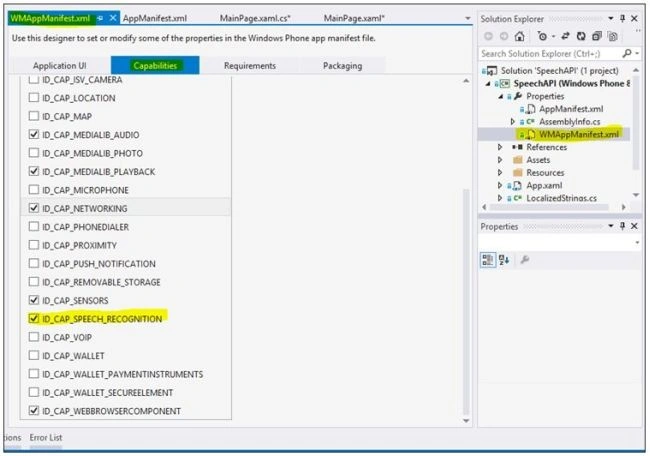
Task: Pin the Solution Explorer panel
Action: tap(622, 18)
